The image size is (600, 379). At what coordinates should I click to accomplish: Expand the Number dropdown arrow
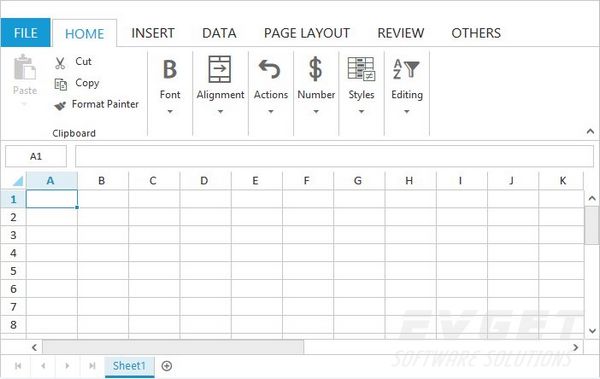point(316,112)
